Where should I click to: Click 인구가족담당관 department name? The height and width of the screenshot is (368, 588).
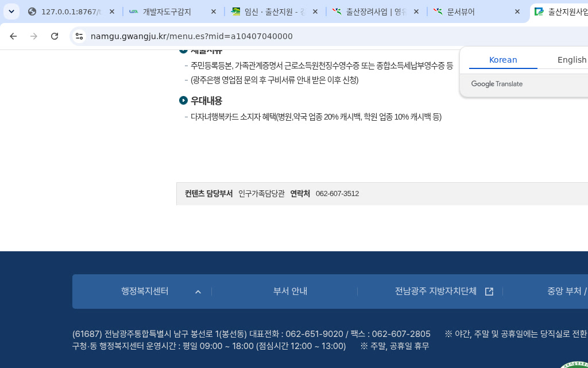pos(262,193)
